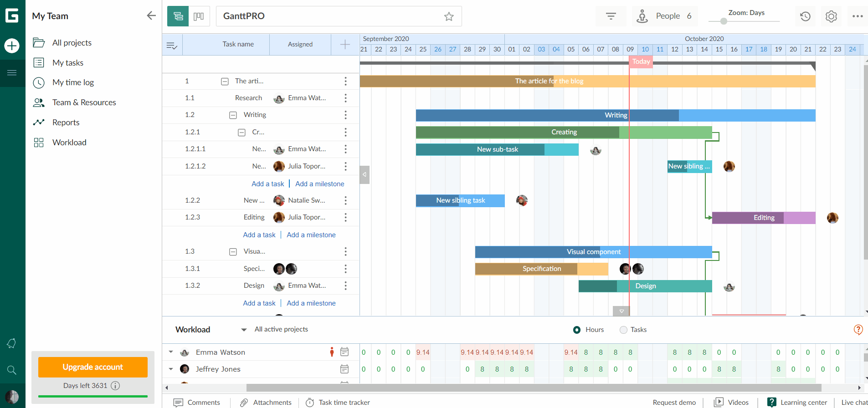This screenshot has width=868, height=408.
Task: Open the filter icon in toolbar
Action: point(611,16)
